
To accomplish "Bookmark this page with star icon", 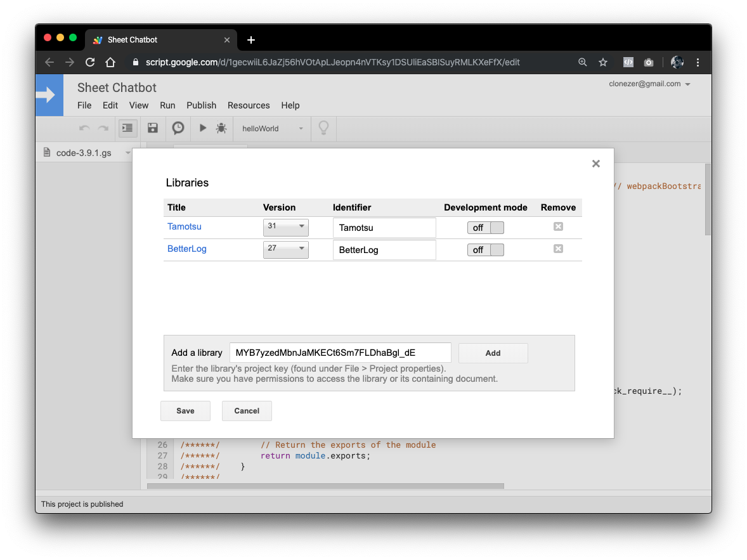I will [x=603, y=62].
